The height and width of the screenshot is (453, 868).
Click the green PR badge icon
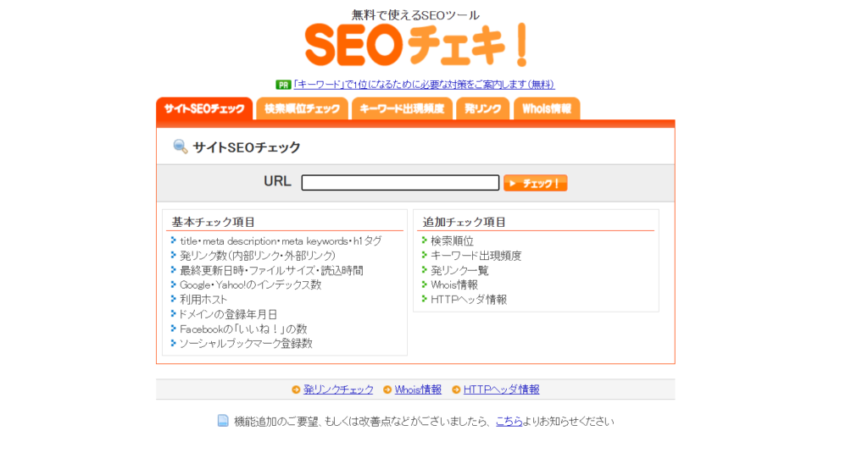tap(283, 85)
